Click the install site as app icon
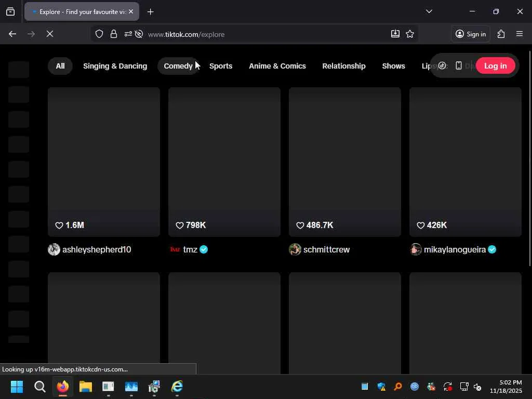 (x=395, y=34)
